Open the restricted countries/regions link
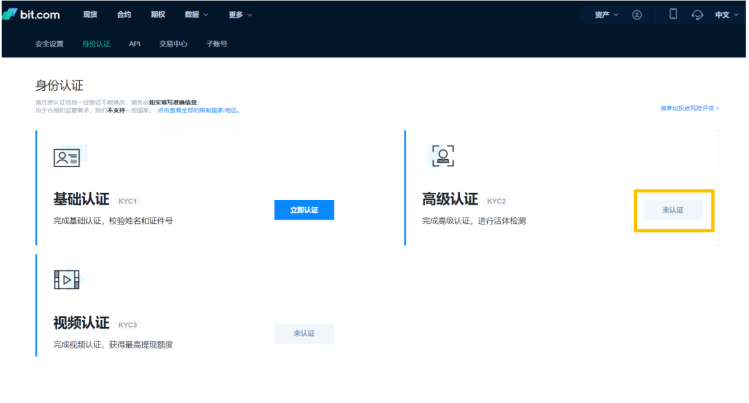Viewport: 749px width, 403px height. (198, 110)
